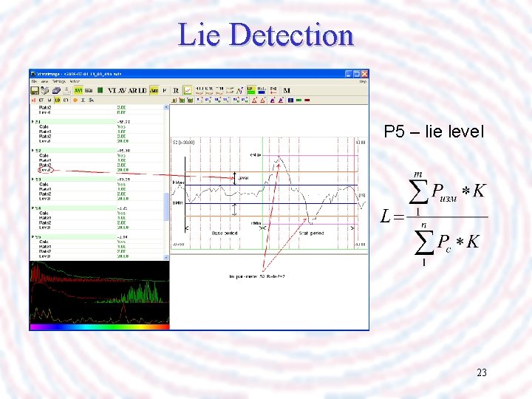Click the R toolbar button
The image size is (532, 399).
[176, 90]
